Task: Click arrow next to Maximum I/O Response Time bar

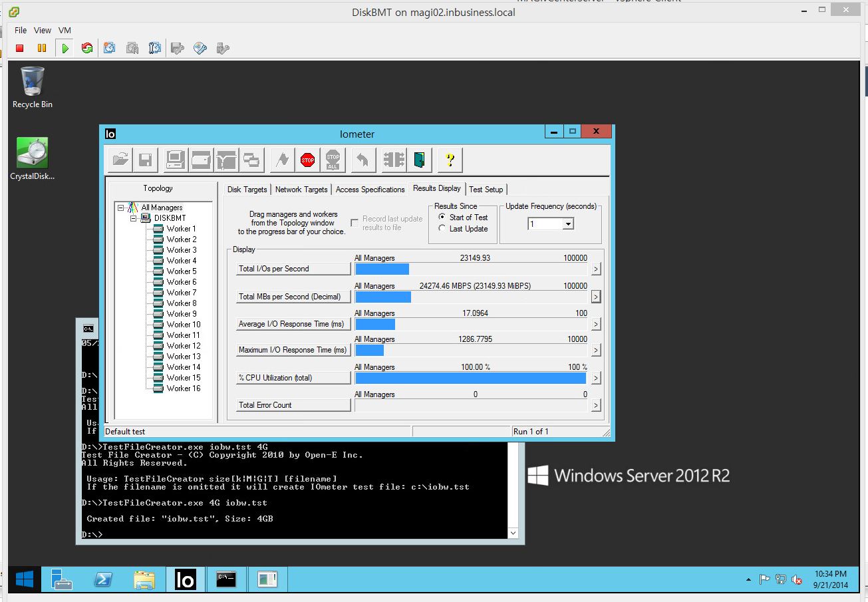Action: click(x=596, y=350)
